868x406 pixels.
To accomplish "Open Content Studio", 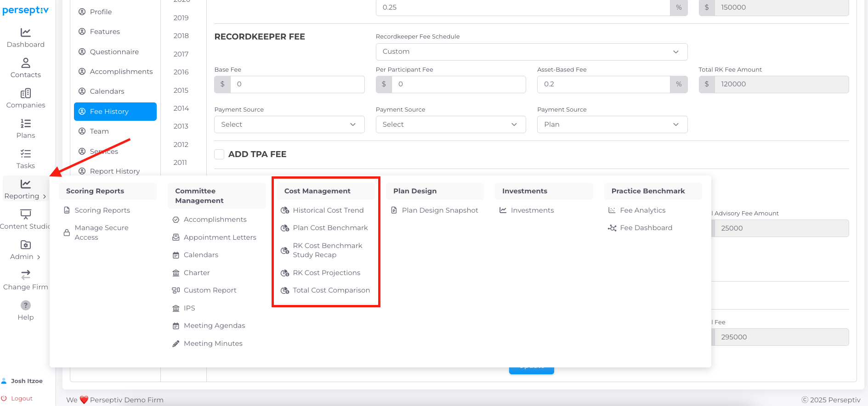I will tap(26, 220).
